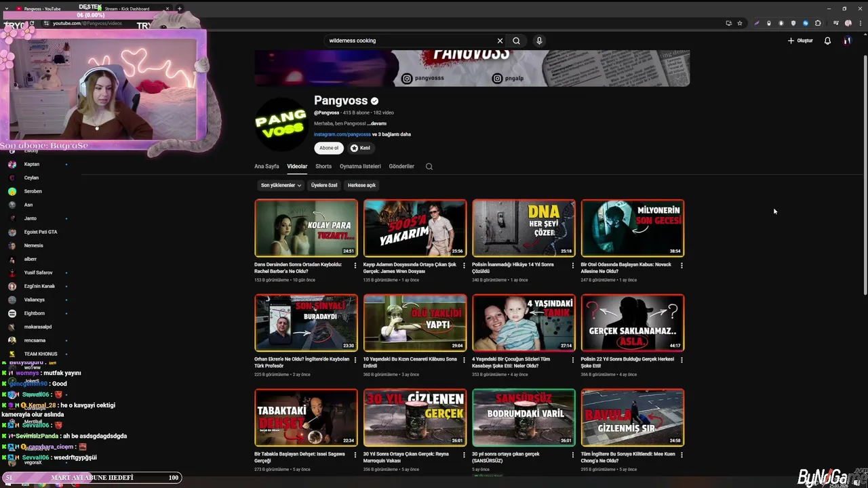Viewport: 868px width, 488px height.
Task: Open the Son yüklenenler sort dropdown
Action: tap(281, 185)
